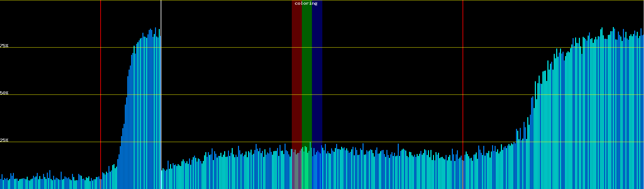Click the 50% yellow gridline inside green band

(x=307, y=94)
